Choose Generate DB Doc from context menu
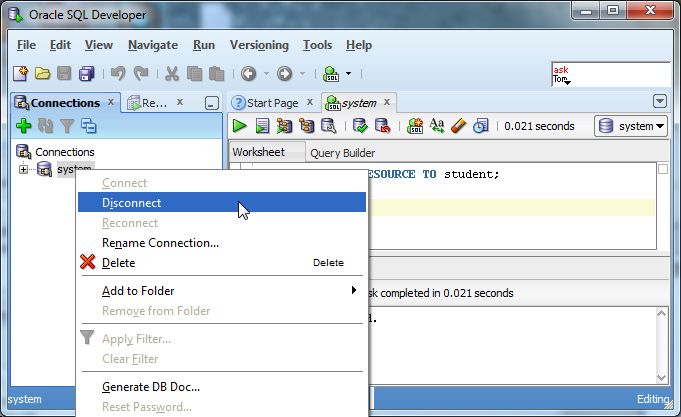681x417 pixels. click(222, 387)
